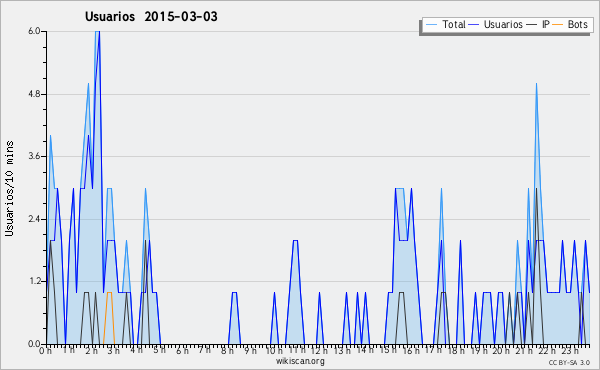Screen dimensions: 600x370
Task: Click the dark blue Usuarios legend line
Action: pos(474,25)
